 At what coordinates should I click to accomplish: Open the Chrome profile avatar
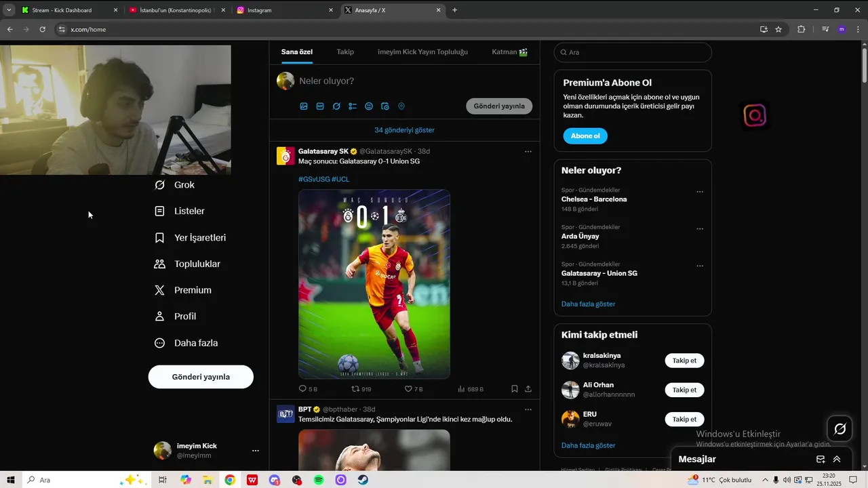tap(842, 29)
